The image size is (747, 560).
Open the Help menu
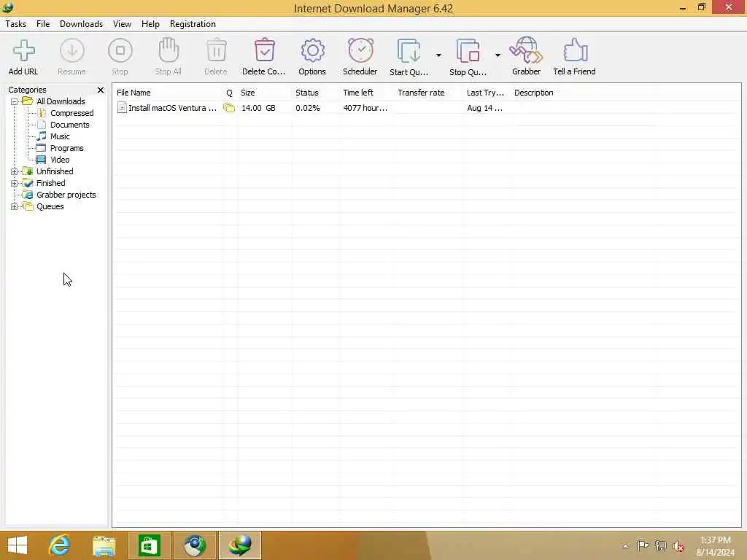point(150,24)
